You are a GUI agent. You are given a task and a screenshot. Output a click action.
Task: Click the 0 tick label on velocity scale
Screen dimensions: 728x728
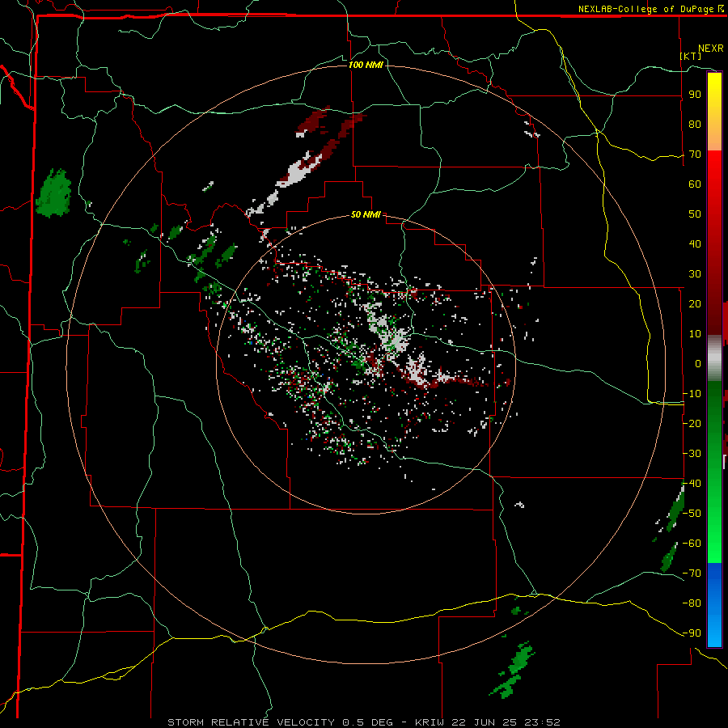[698, 364]
